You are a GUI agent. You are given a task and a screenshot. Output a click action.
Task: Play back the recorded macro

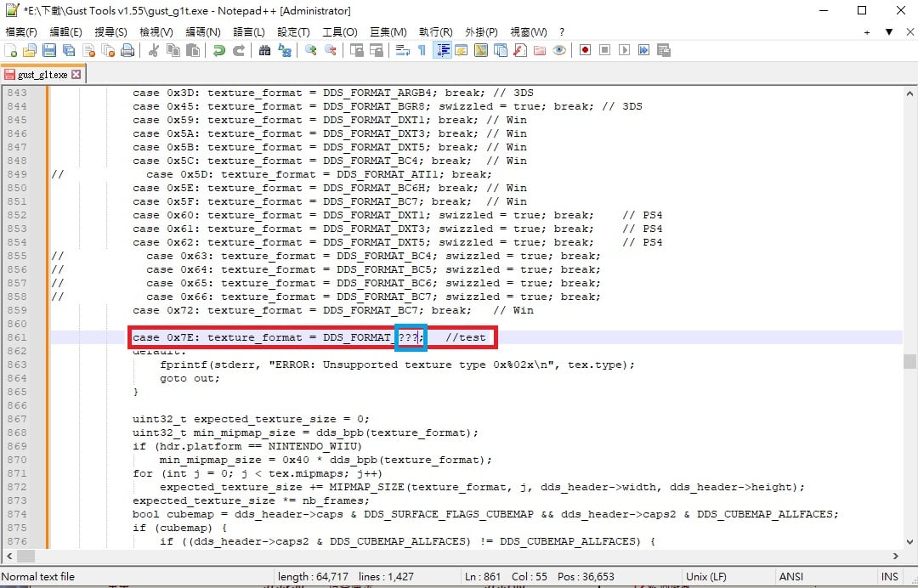[x=624, y=50]
